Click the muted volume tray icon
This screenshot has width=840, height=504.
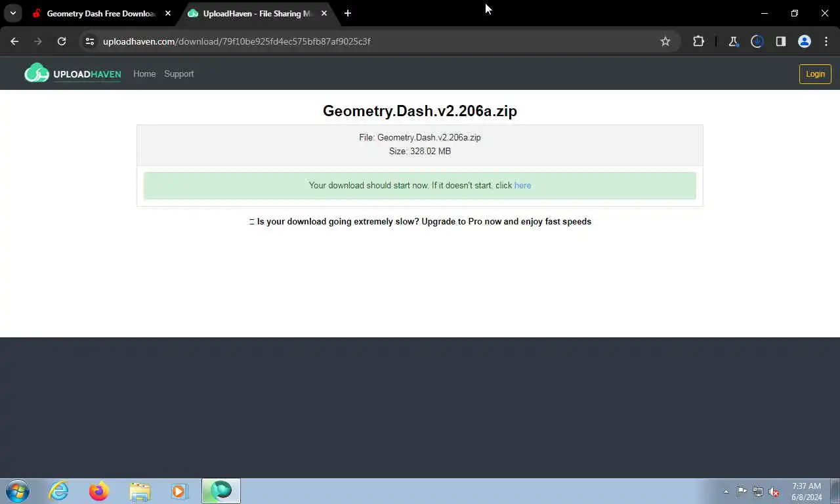[x=774, y=492]
